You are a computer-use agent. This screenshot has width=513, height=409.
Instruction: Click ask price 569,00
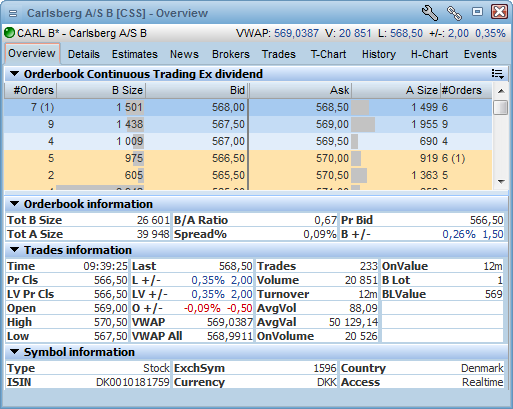pyautogui.click(x=332, y=124)
